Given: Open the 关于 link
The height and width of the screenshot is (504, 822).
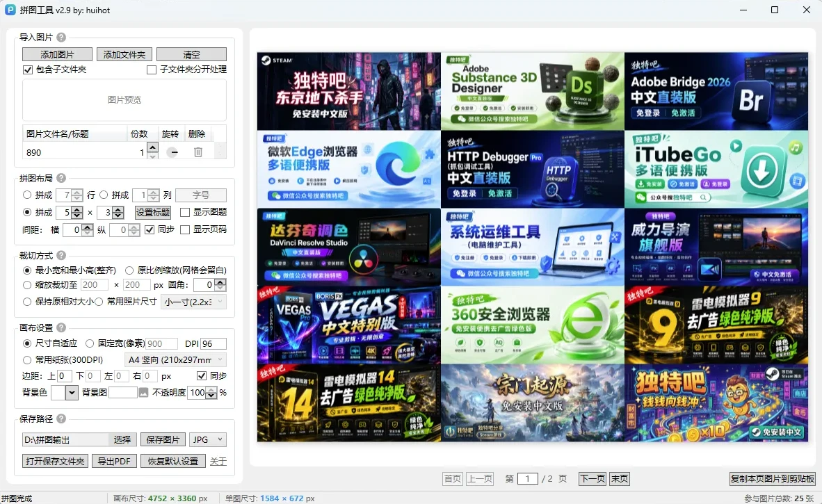Looking at the screenshot, I should pyautogui.click(x=218, y=462).
